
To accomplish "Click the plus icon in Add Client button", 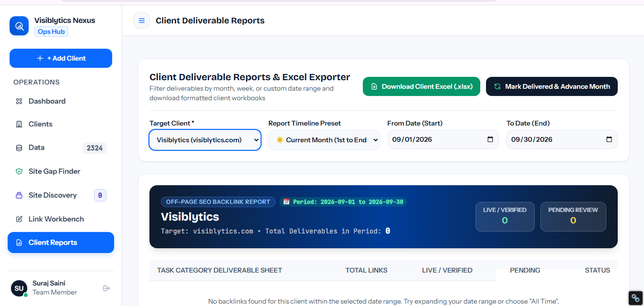I will tap(40, 58).
